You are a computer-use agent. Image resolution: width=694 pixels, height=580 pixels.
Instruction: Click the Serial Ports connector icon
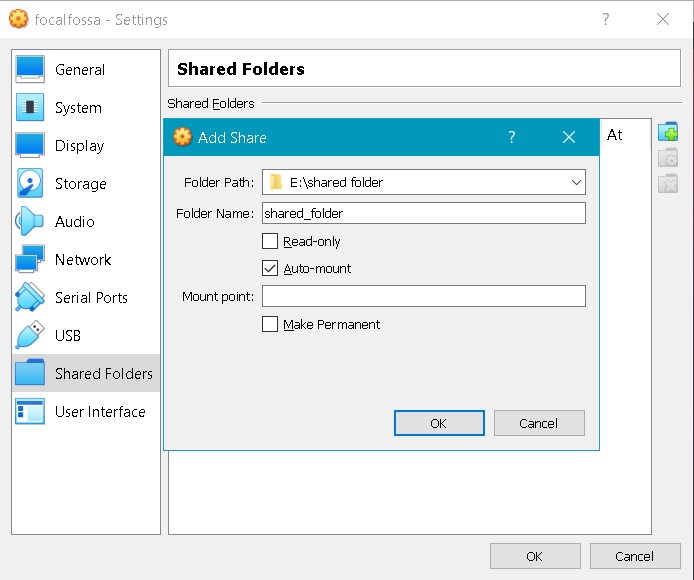[x=30, y=297]
